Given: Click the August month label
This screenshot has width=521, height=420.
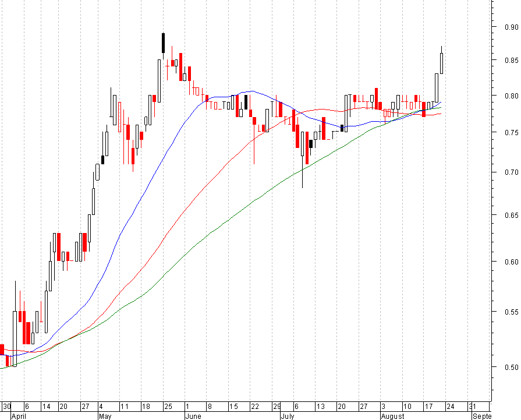Looking at the screenshot, I should (393, 417).
